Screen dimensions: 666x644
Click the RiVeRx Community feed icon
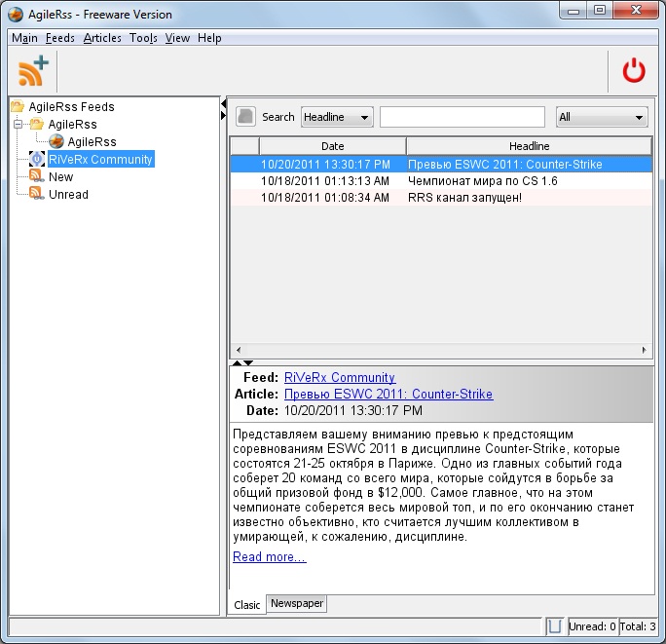tap(37, 159)
